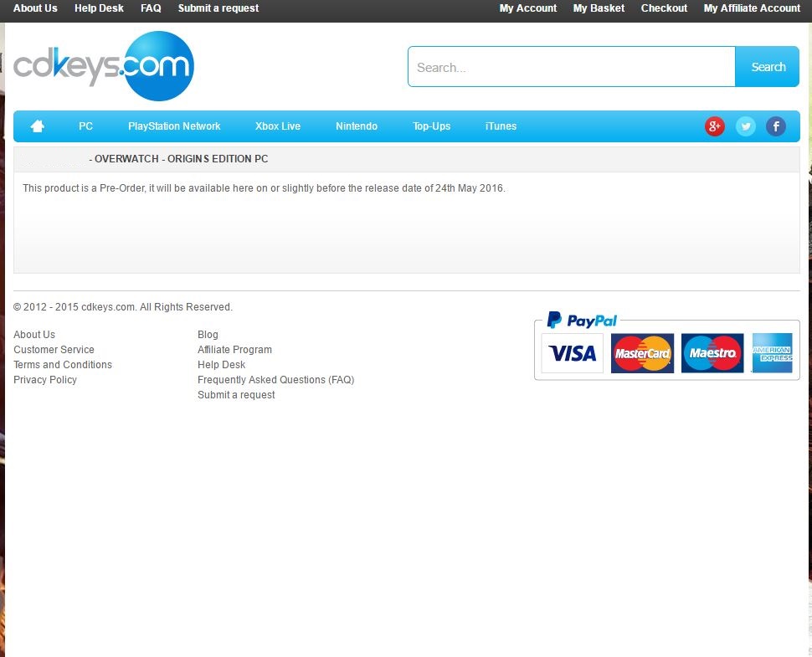Open the Blog footer link

[x=208, y=335]
